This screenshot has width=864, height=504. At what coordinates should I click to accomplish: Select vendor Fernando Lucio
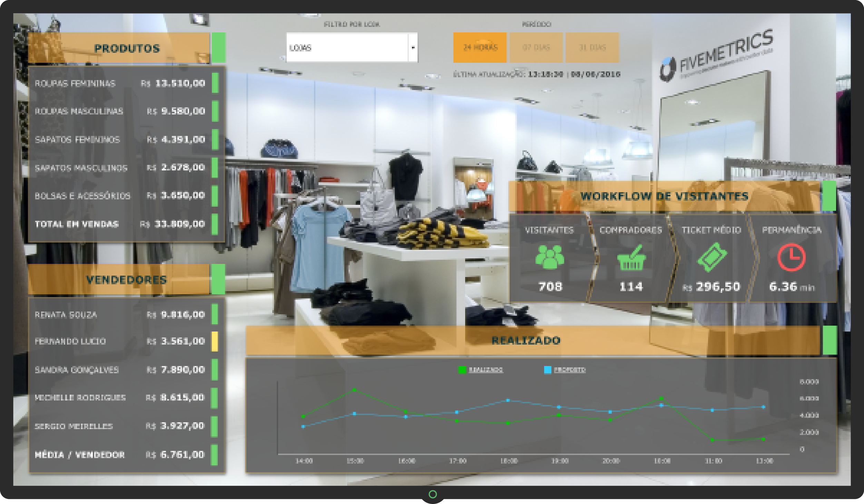(x=127, y=341)
